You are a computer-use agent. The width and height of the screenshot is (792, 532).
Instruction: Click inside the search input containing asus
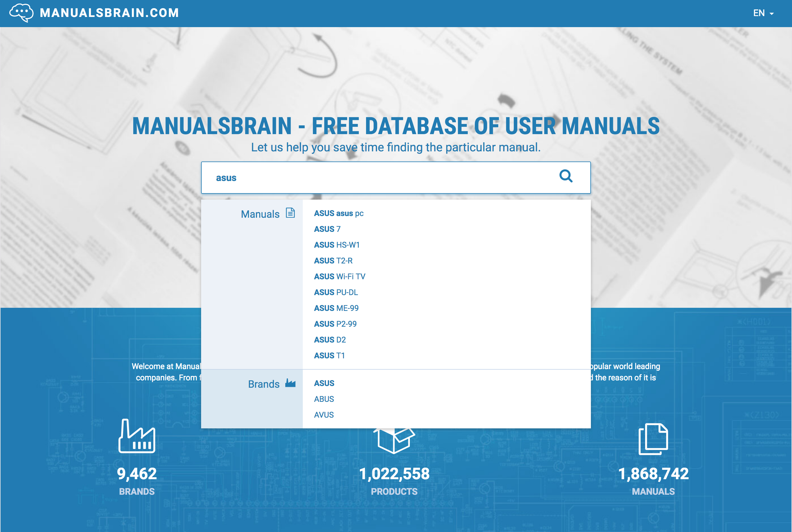[373, 177]
